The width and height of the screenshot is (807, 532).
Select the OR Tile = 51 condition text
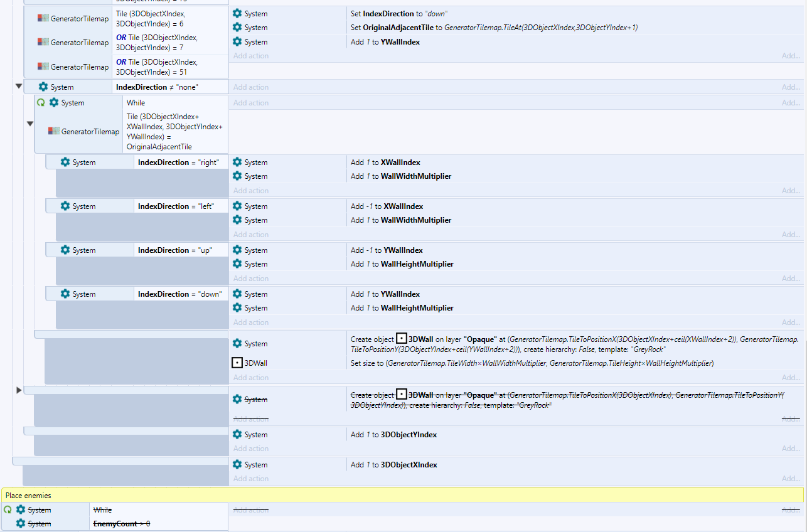coord(157,66)
